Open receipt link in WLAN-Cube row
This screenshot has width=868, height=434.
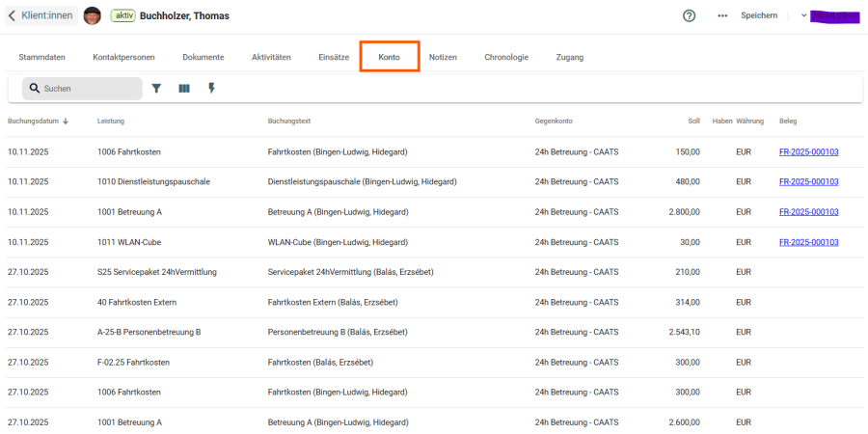pyautogui.click(x=808, y=242)
